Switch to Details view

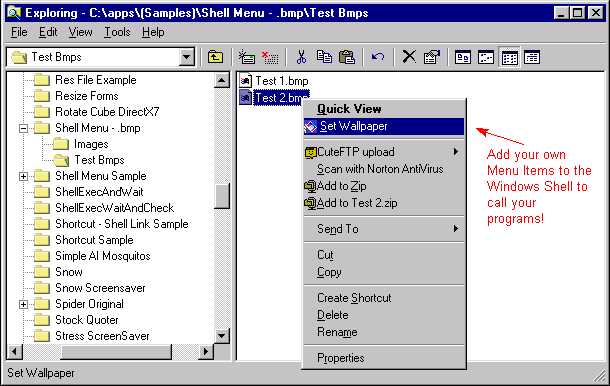[x=532, y=57]
